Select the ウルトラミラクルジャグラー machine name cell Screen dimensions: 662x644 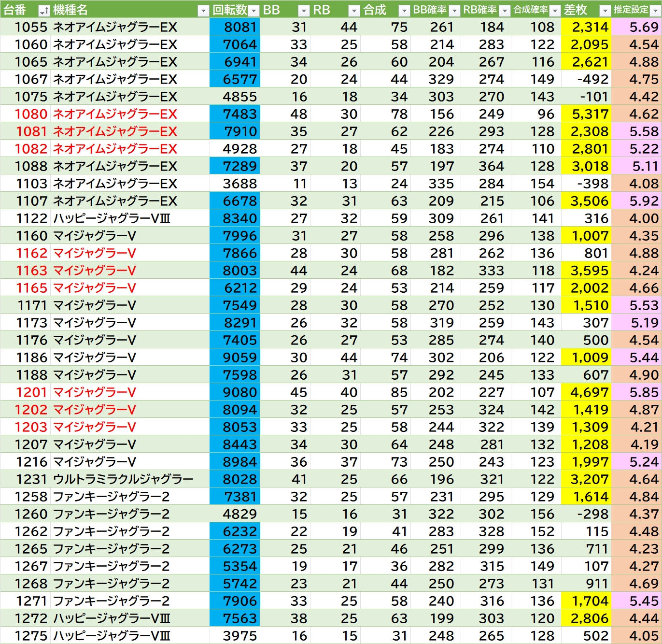[x=123, y=479]
